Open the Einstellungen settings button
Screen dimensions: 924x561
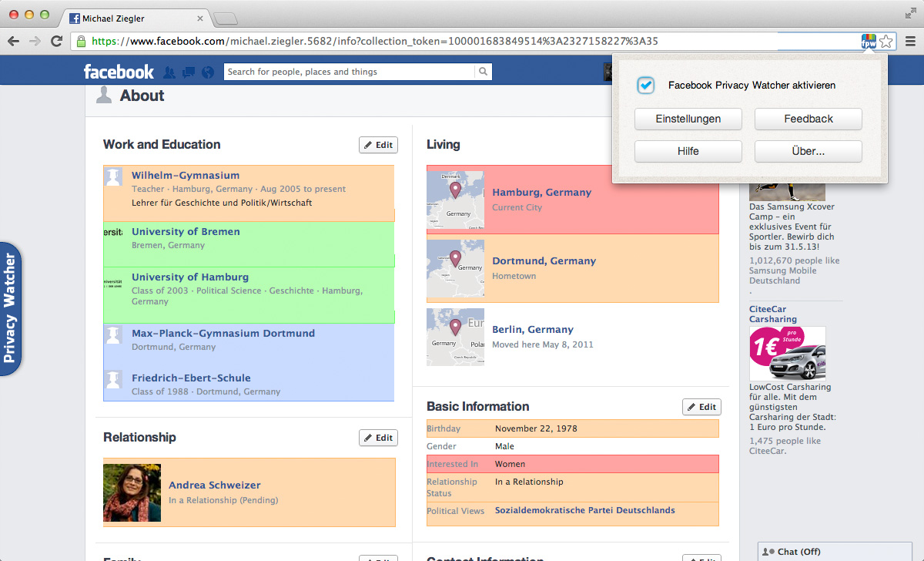(x=688, y=119)
